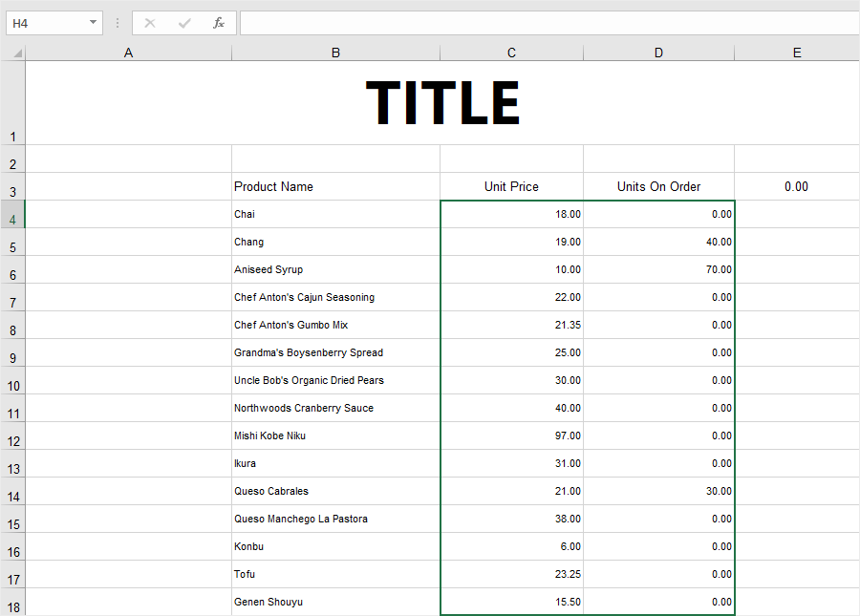Select column B header
Viewport: 860px width, 616px height.
[x=335, y=53]
